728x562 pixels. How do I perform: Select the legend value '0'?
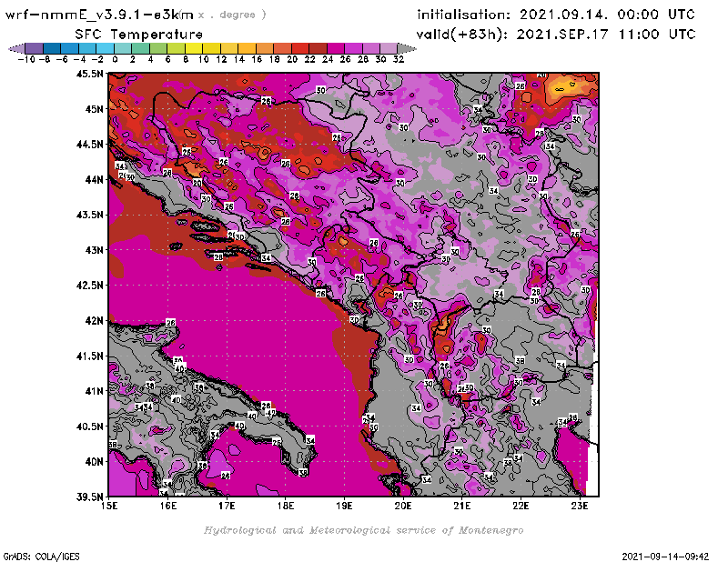(115, 59)
